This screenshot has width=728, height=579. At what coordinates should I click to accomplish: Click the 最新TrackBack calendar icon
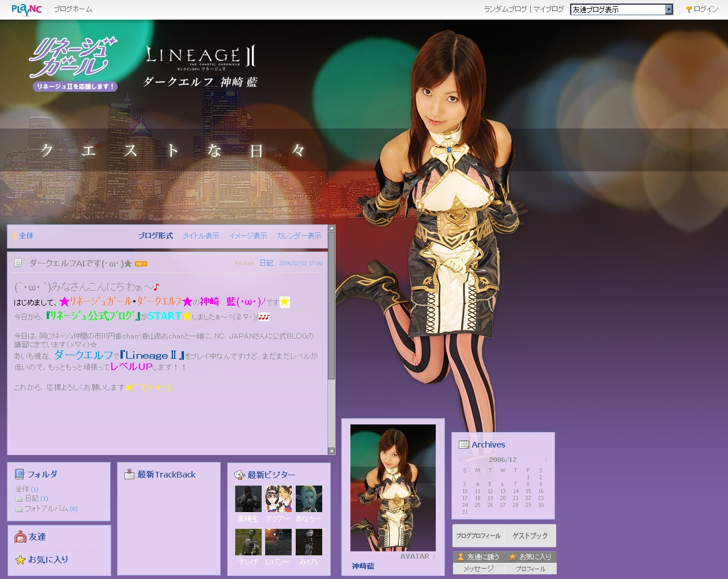pyautogui.click(x=130, y=474)
